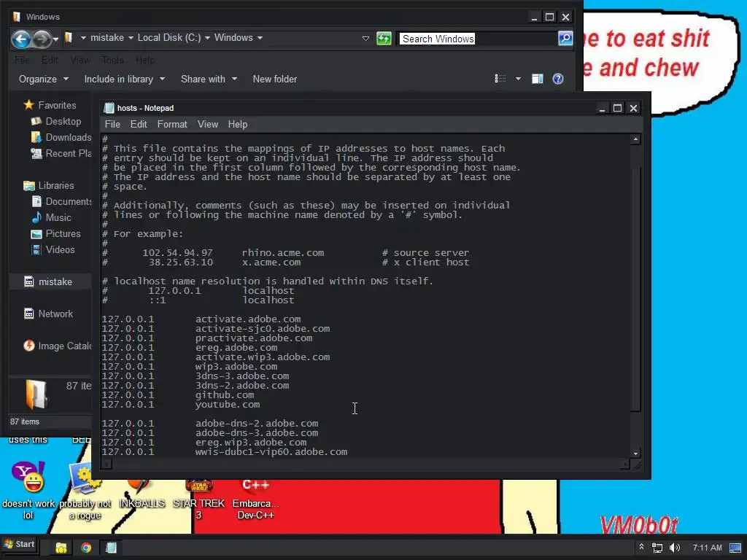Viewport: 747px width, 560px height.
Task: Select Favorites in the navigation pane
Action: pos(50,105)
